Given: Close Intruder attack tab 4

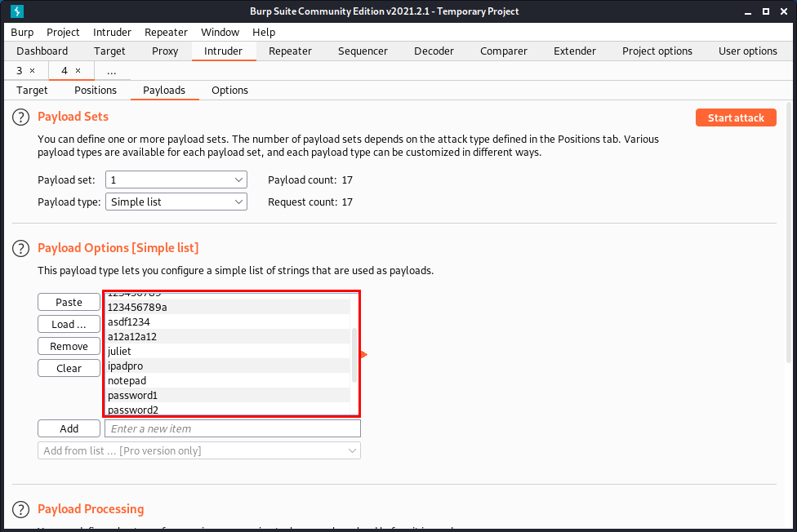Looking at the screenshot, I should click(78, 71).
